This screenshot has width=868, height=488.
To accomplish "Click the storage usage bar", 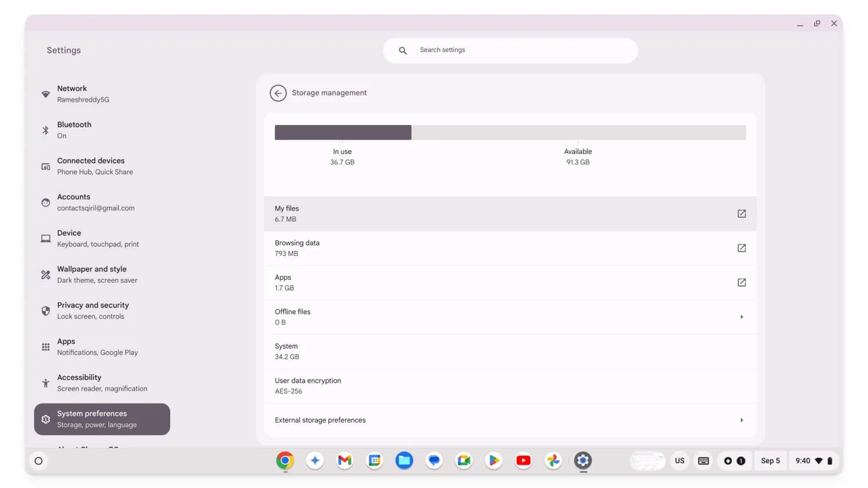I will point(510,133).
